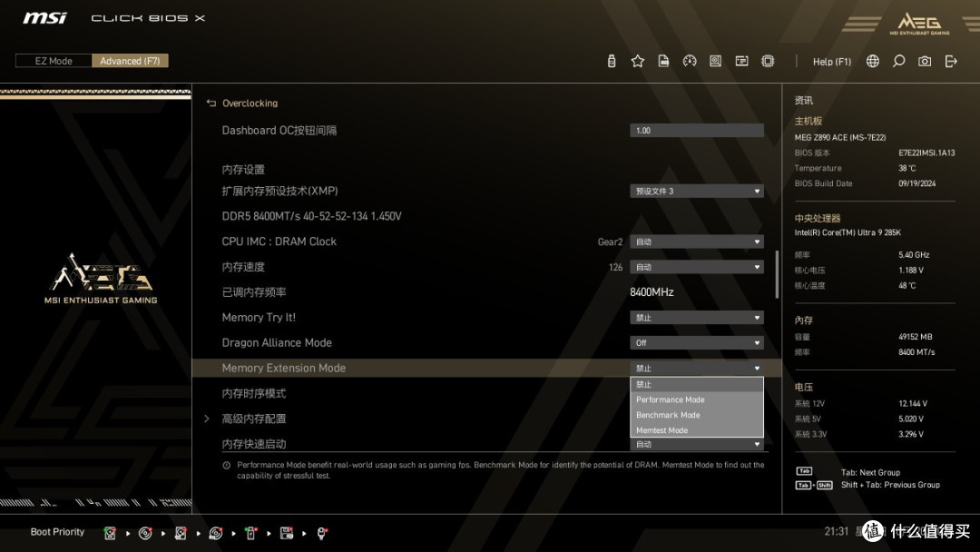The height and width of the screenshot is (552, 980).
Task: Open the OC profile file icon
Action: click(x=663, y=61)
